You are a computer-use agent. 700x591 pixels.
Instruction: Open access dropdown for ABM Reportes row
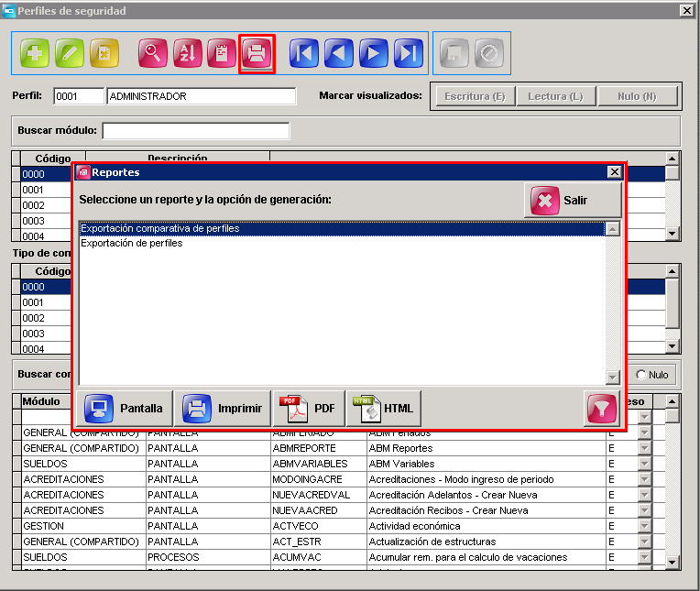(644, 448)
